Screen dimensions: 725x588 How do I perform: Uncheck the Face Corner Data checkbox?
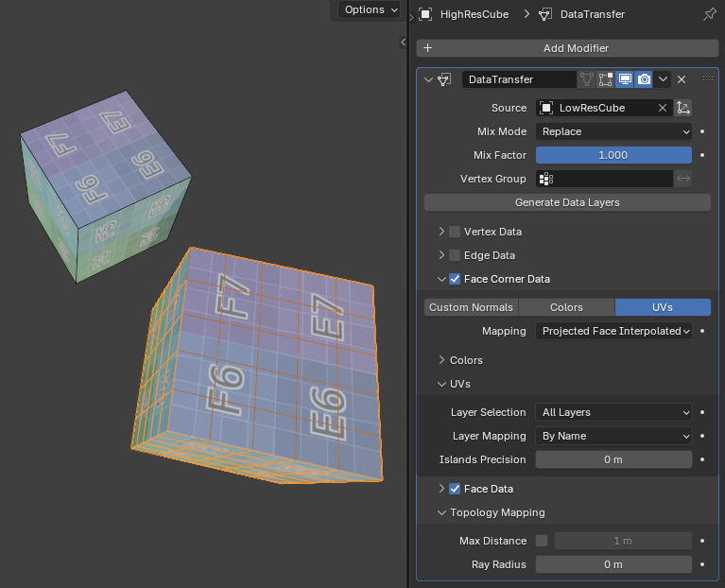[x=455, y=279]
